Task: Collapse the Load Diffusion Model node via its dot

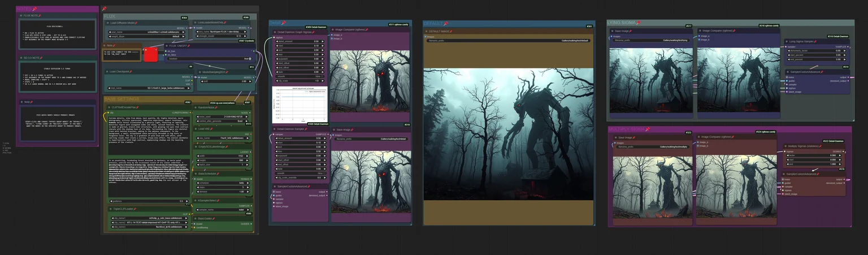Action: pyautogui.click(x=107, y=23)
